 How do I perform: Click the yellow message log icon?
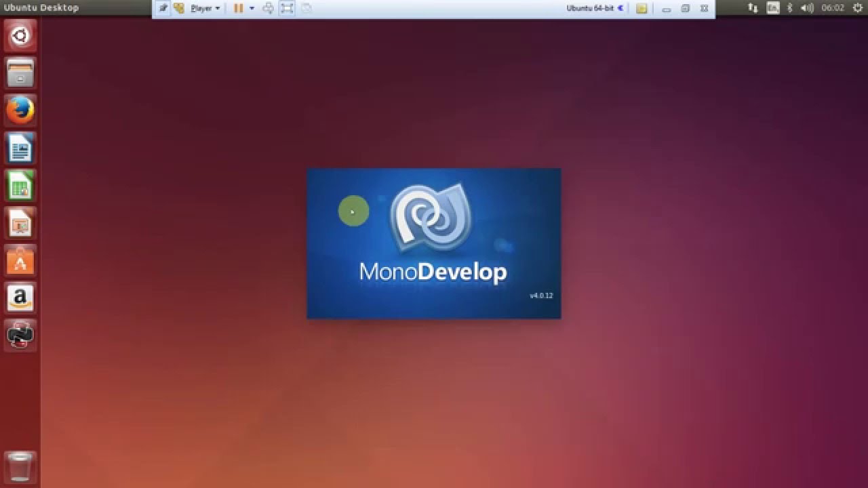click(642, 8)
